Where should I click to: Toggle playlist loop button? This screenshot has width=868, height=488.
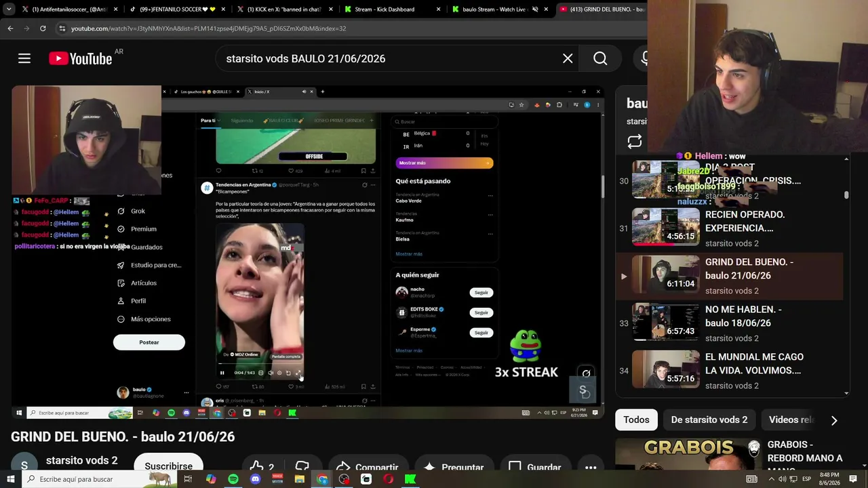[x=635, y=142]
